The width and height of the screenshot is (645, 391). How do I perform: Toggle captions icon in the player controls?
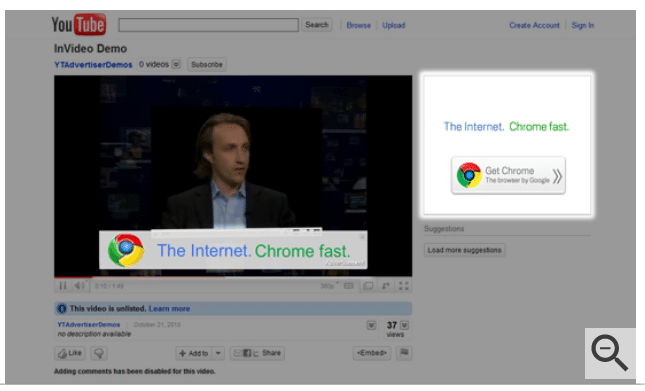point(349,286)
